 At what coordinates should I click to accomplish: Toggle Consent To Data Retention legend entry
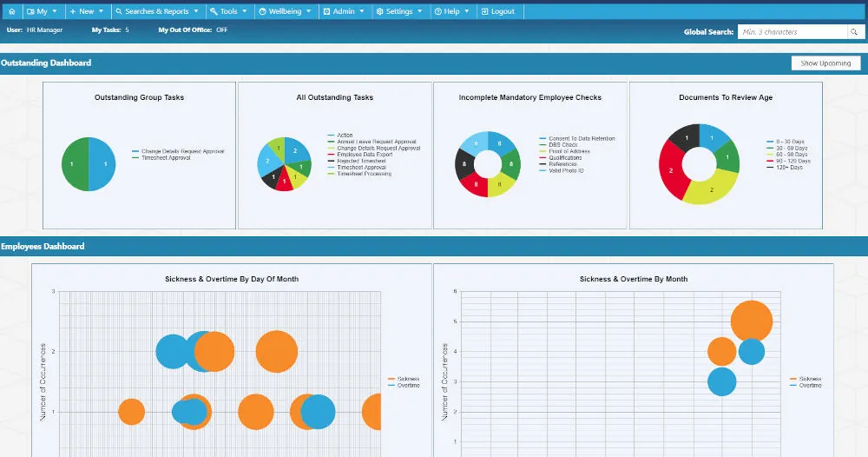(x=577, y=138)
